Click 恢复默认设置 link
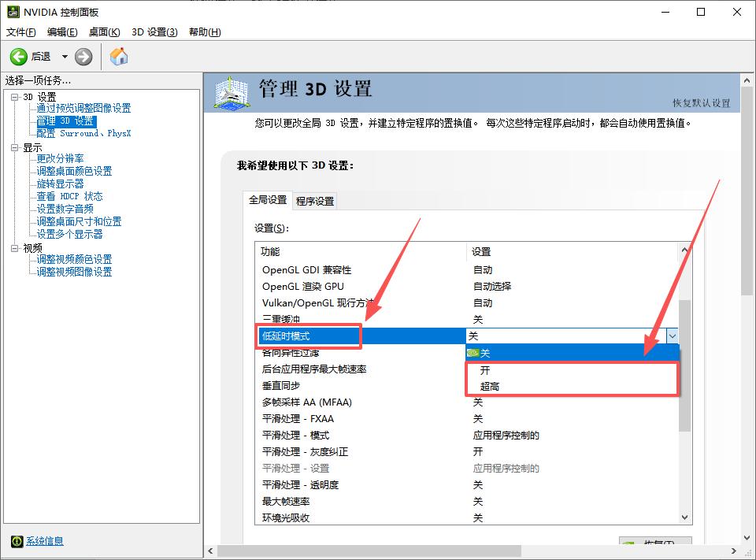Image resolution: width=756 pixels, height=560 pixels. pyautogui.click(x=702, y=103)
